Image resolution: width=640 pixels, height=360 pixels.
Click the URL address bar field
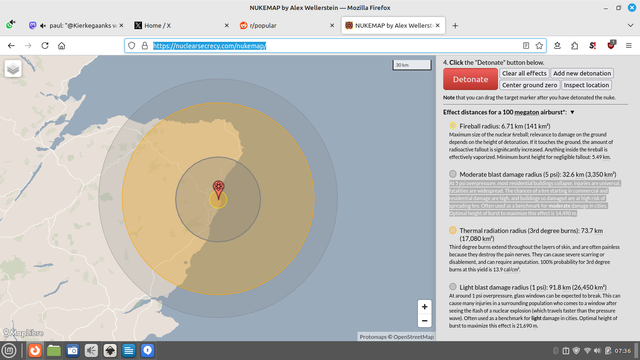pyautogui.click(x=335, y=46)
